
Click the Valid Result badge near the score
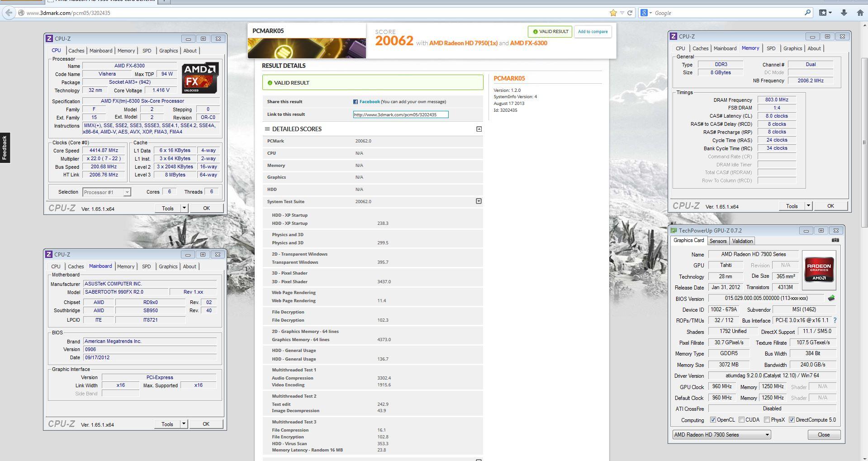click(x=550, y=32)
